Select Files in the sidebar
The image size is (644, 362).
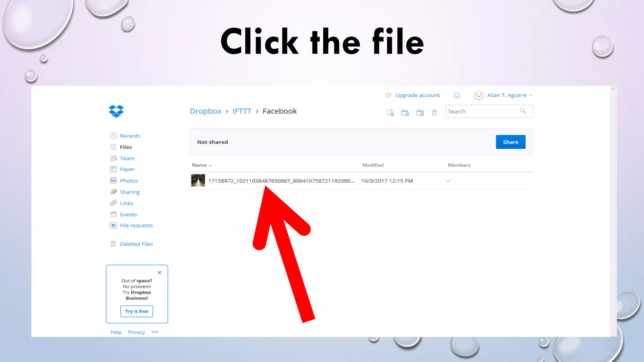[126, 147]
